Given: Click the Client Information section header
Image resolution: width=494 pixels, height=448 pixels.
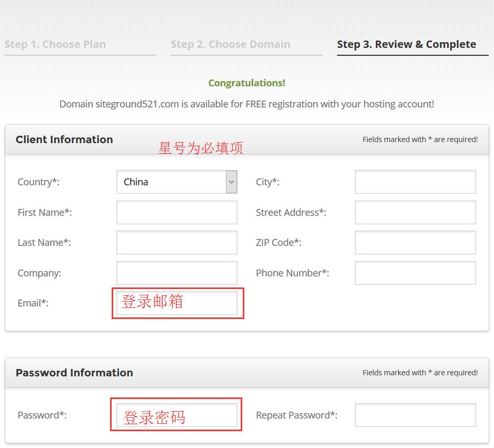Looking at the screenshot, I should click(64, 140).
